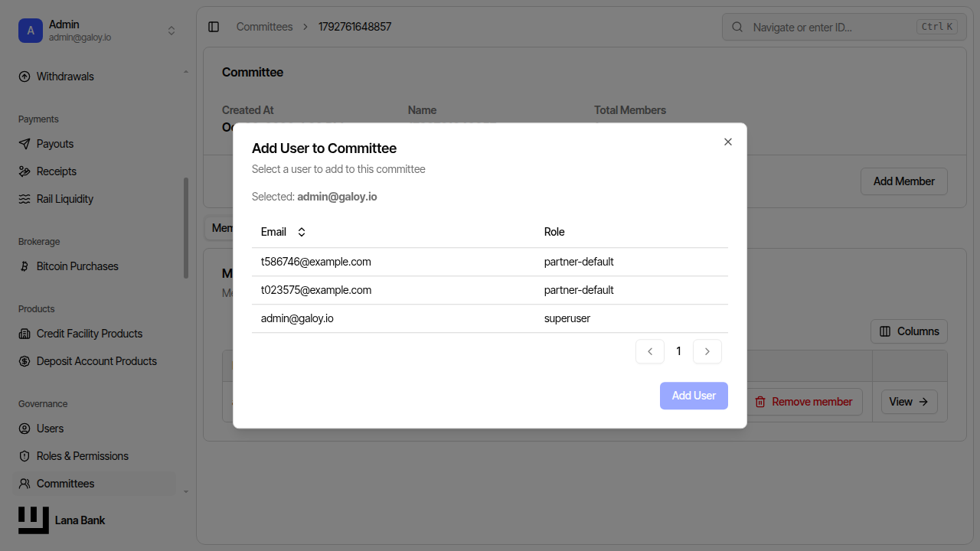
Task: Click the Rail Liquidity waves icon
Action: [24, 199]
